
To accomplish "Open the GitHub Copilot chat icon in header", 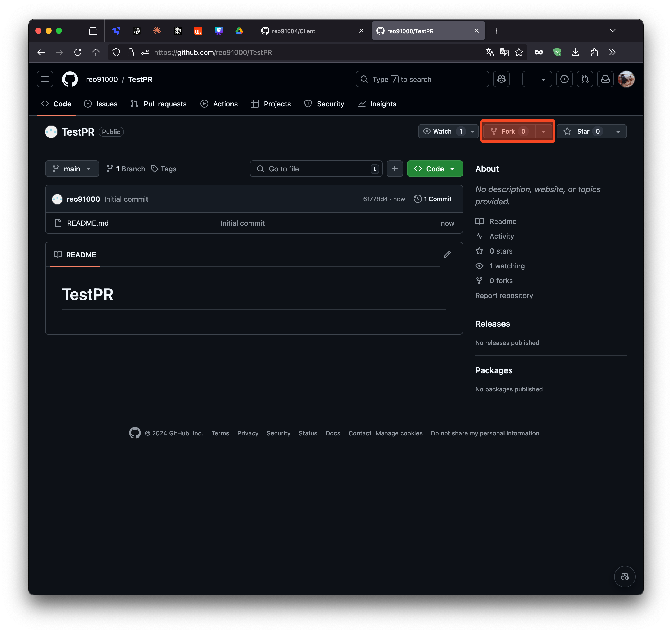I will pos(501,79).
